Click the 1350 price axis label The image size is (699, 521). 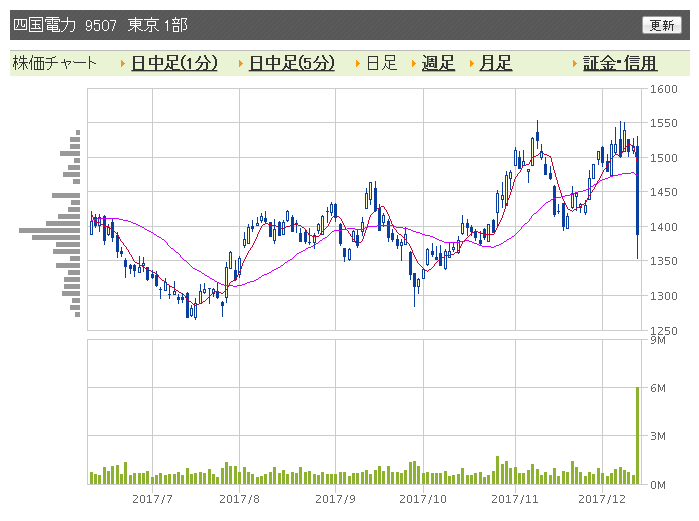pos(663,261)
